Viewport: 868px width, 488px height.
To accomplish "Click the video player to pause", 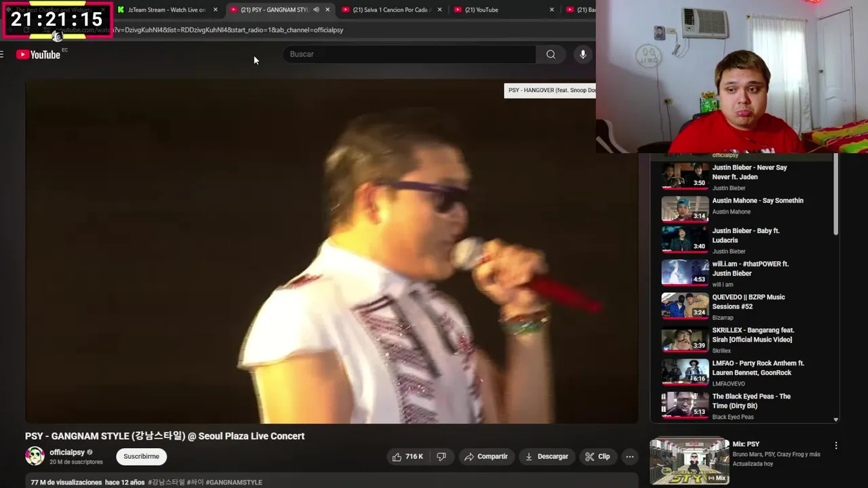I will pos(331,251).
